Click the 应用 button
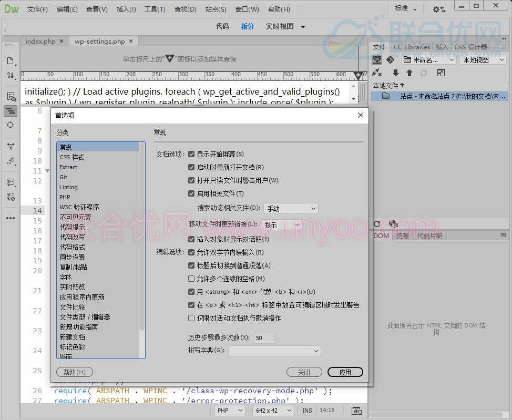The height and width of the screenshot is (420, 512). tap(345, 372)
